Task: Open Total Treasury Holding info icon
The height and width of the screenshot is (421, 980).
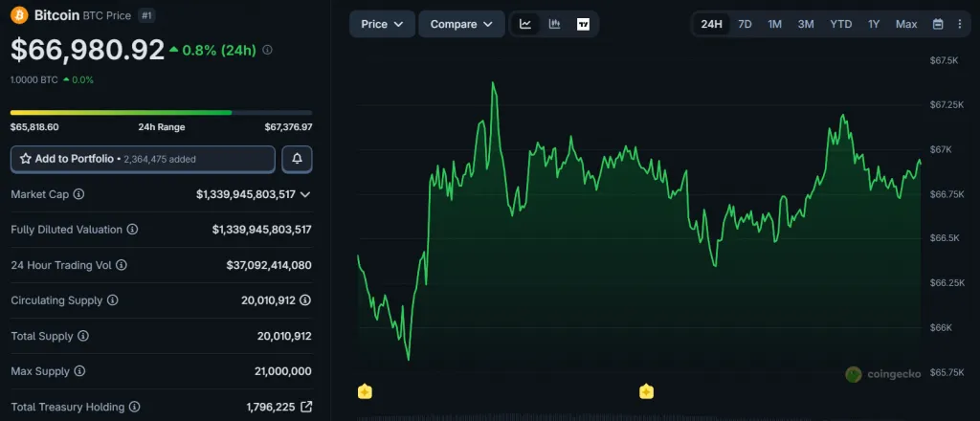Action: click(134, 407)
